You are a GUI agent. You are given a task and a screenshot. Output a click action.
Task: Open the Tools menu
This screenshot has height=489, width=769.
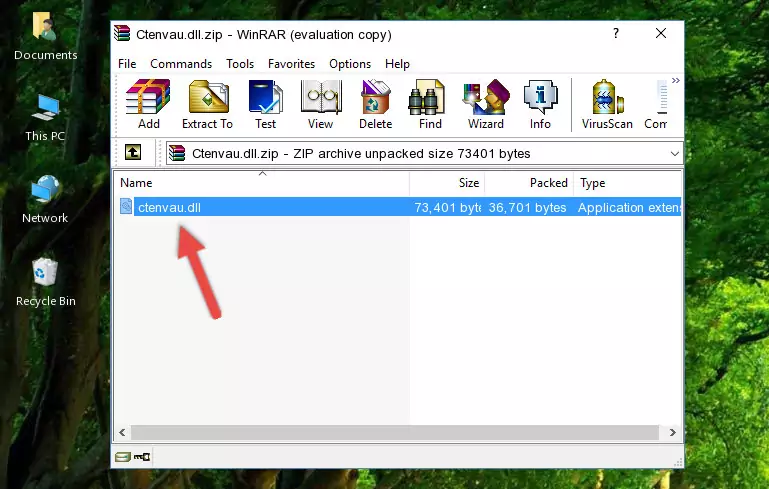[240, 64]
